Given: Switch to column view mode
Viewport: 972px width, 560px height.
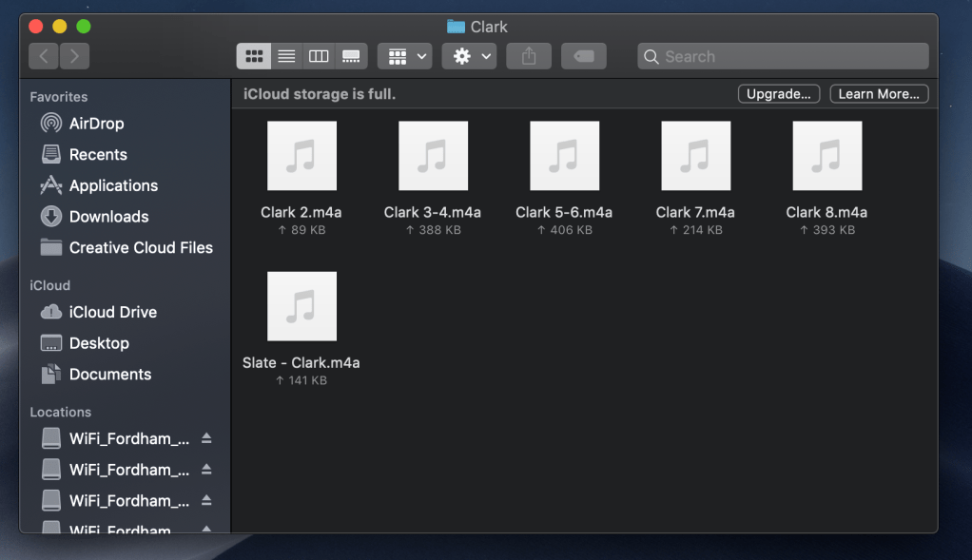Looking at the screenshot, I should 319,56.
